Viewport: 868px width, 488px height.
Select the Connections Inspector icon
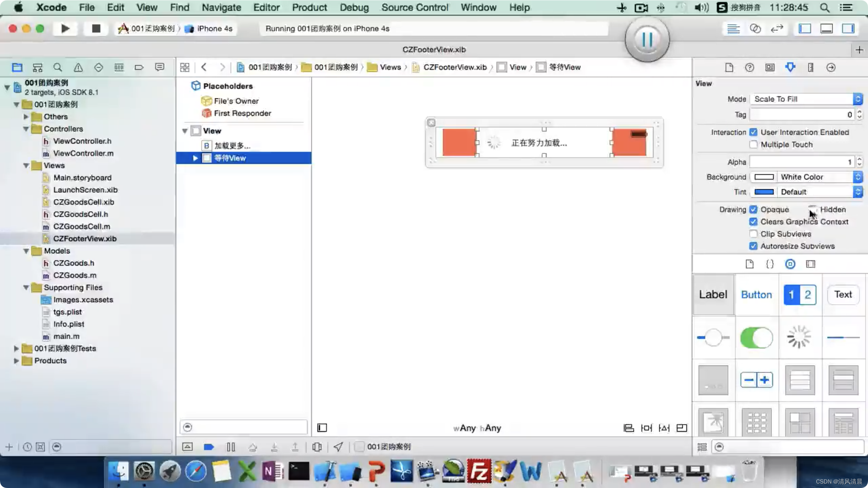[x=830, y=67]
